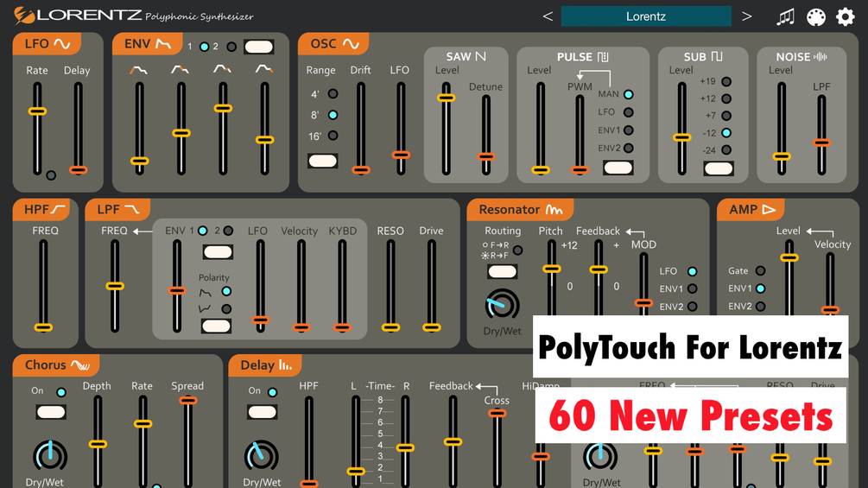Click the LFO Delay slider handle
The width and height of the screenshot is (868, 488).
[x=78, y=170]
